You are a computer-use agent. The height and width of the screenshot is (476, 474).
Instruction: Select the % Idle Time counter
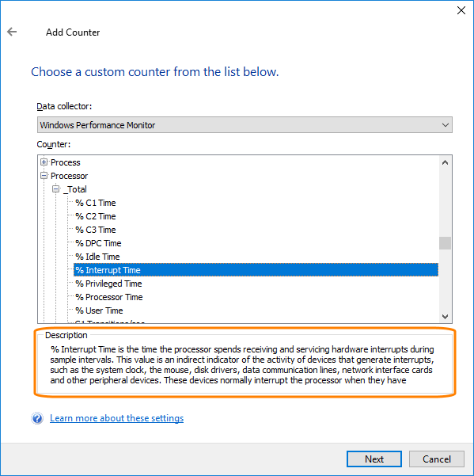pos(97,257)
